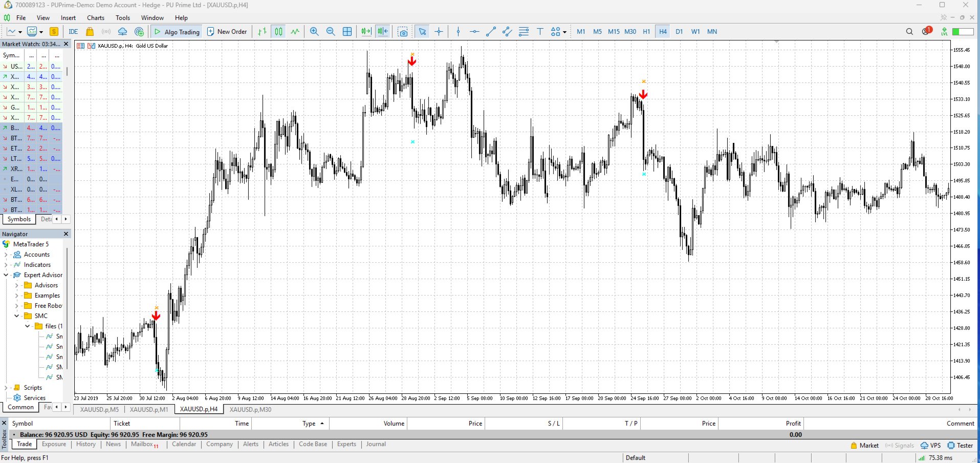The height and width of the screenshot is (463, 980).
Task: Select the D1 timeframe
Action: [x=679, y=32]
